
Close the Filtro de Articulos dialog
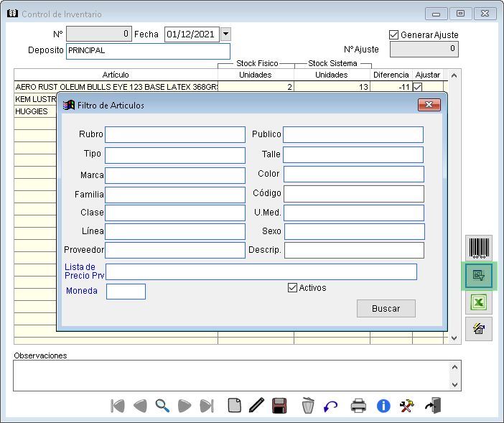point(429,105)
